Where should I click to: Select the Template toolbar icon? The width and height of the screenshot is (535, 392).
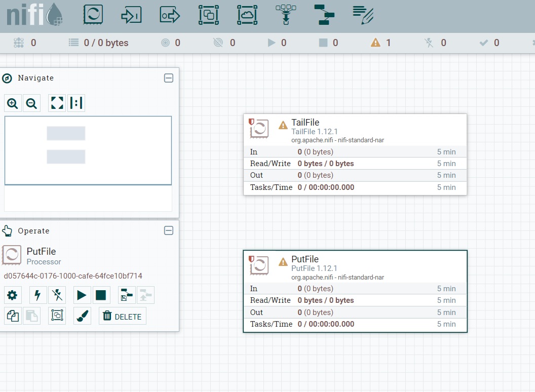(324, 15)
